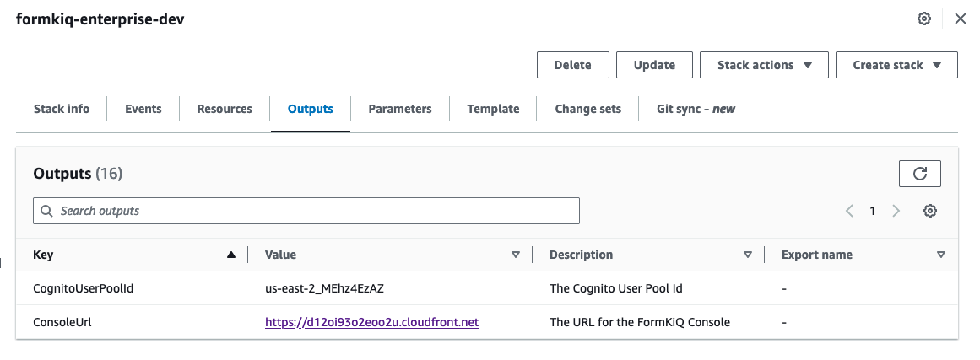Click the Delete stack button

[572, 65]
